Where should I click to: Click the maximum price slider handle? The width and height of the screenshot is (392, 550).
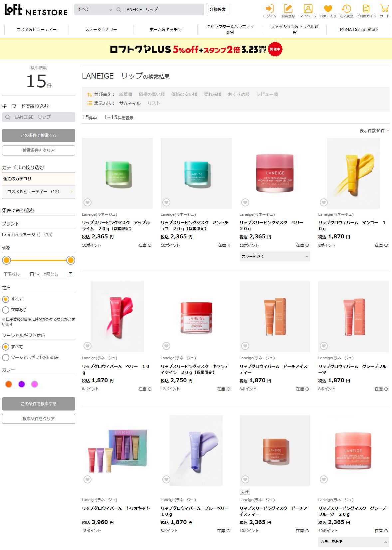point(71,260)
